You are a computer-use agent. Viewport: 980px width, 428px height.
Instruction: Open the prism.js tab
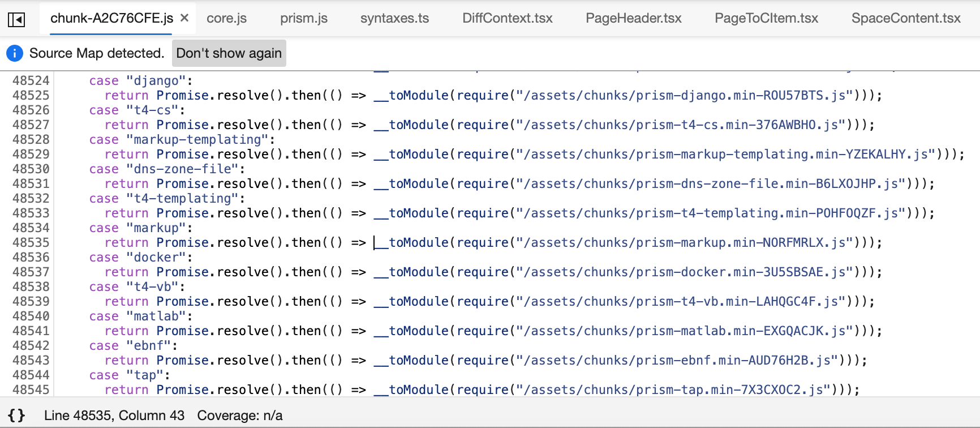click(304, 18)
